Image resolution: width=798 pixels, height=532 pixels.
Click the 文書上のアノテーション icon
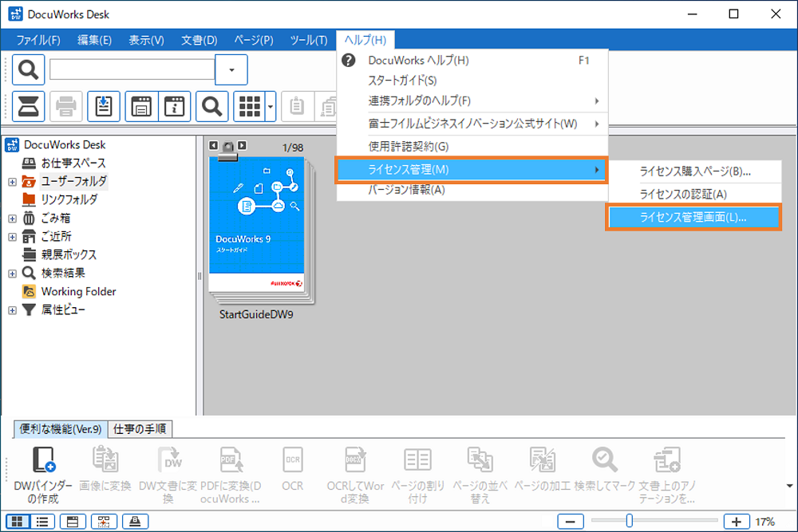pos(667,459)
